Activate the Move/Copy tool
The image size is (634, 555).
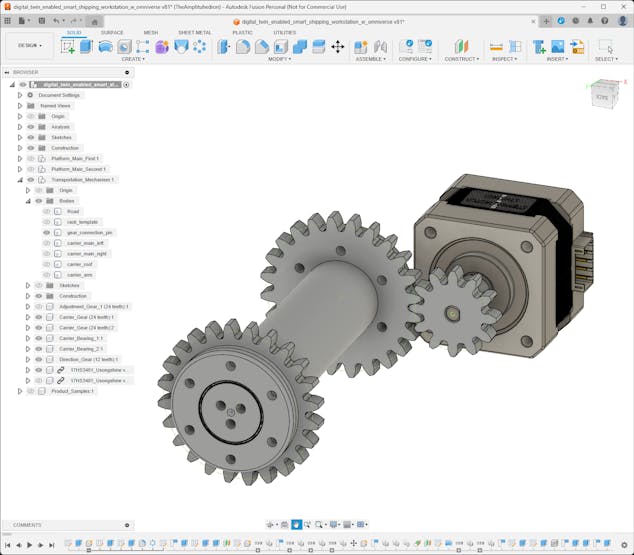pyautogui.click(x=337, y=46)
